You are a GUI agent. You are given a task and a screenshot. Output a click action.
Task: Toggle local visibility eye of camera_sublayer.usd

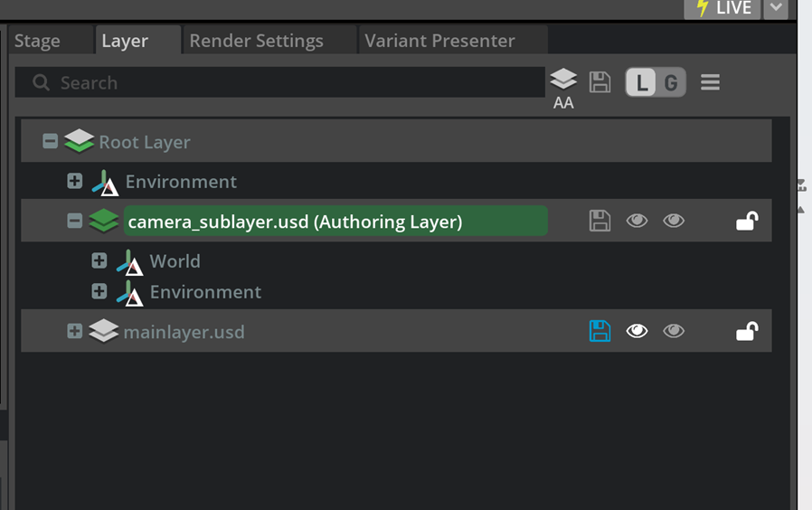click(x=637, y=221)
